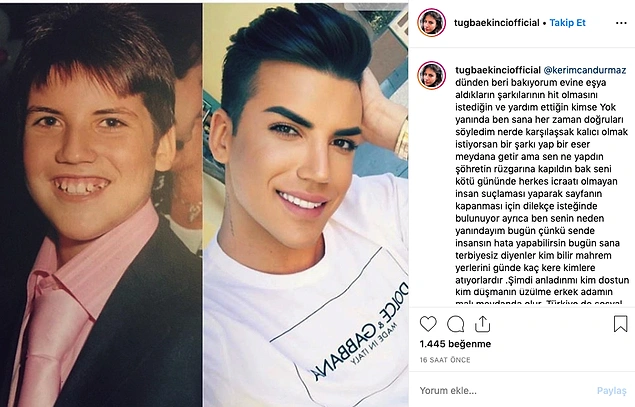Open tugbaekinciofficial profile from header username
Viewport: 635px width, 407px height.
coord(496,23)
